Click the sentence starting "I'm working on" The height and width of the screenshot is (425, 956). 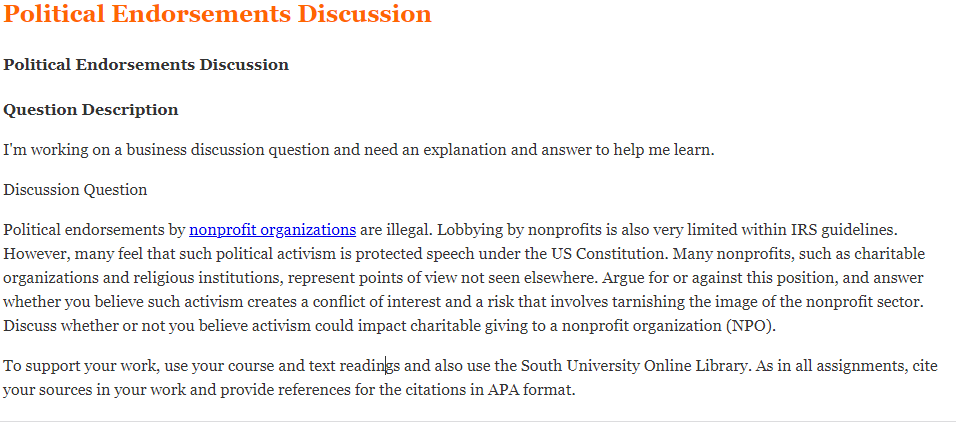pyautogui.click(x=358, y=150)
